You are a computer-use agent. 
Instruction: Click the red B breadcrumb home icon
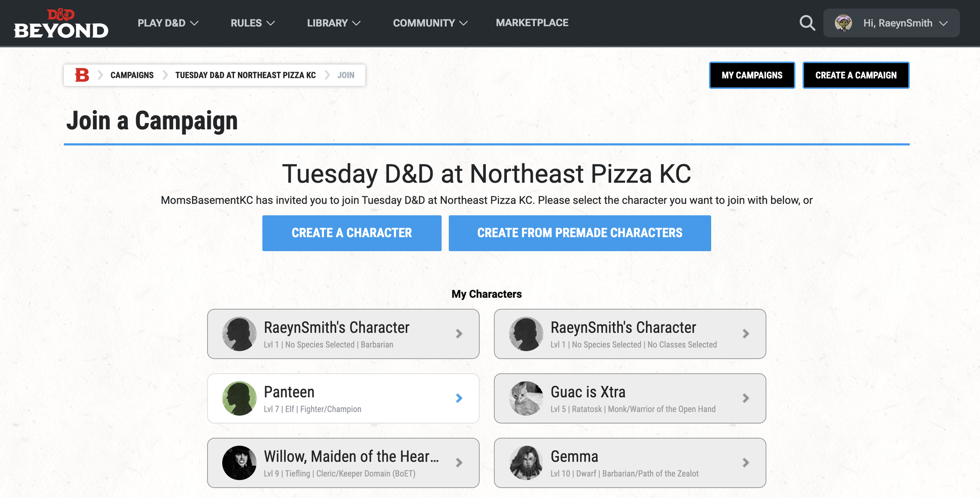82,75
